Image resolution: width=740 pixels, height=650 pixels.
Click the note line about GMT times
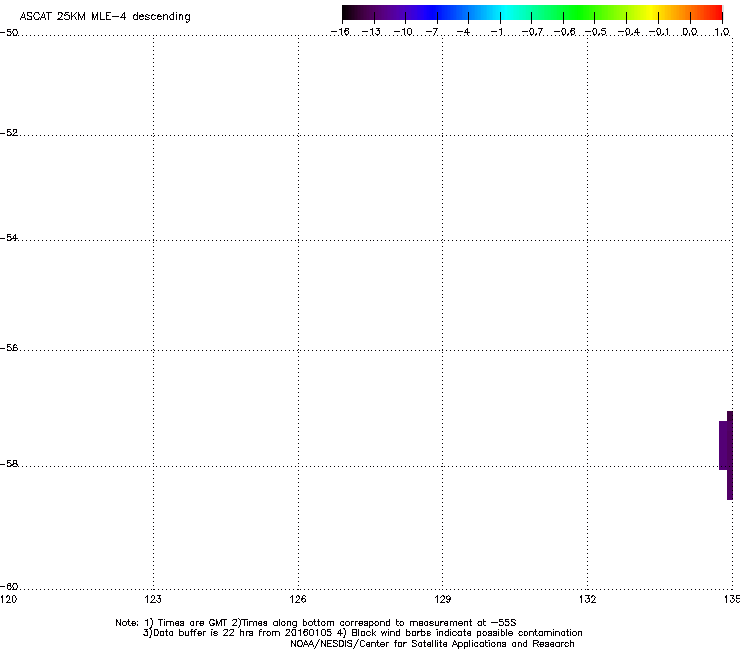[x=316, y=623]
